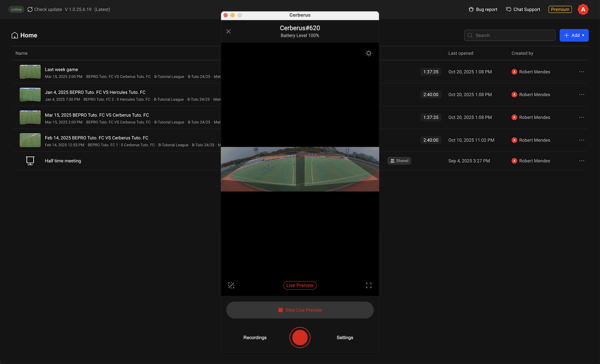The height and width of the screenshot is (364, 600).
Task: Click the 2:40:00 duration of Jan 4 match
Action: click(431, 95)
